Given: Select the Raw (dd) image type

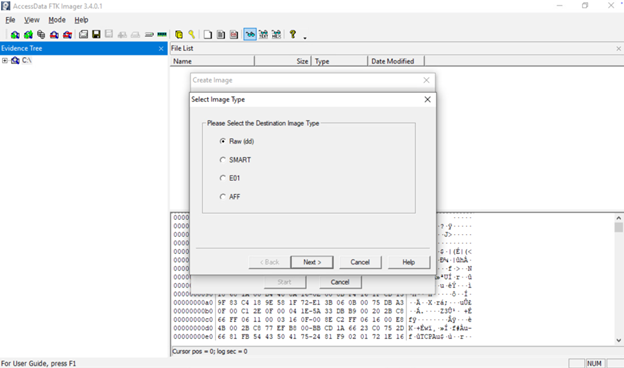Looking at the screenshot, I should point(237,141).
